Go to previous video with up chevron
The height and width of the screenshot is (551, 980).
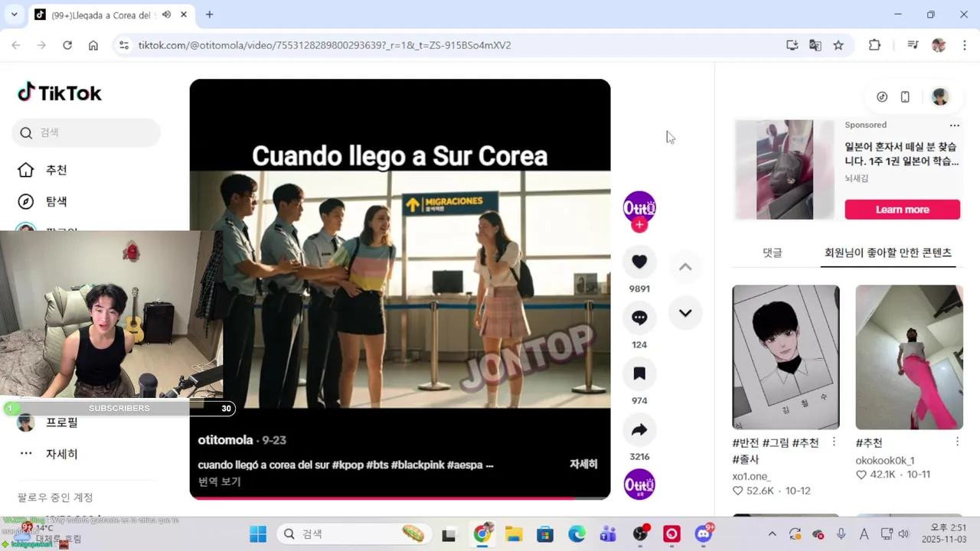click(x=685, y=267)
